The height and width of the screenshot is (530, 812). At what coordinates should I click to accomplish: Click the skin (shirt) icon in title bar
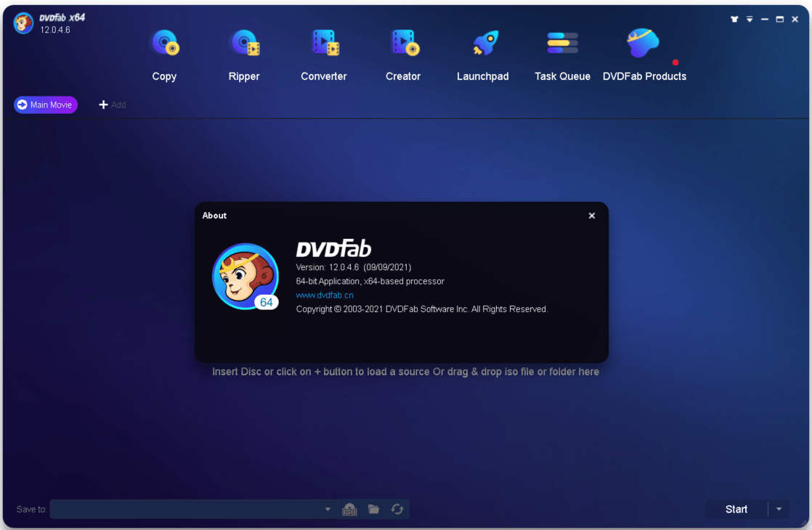(734, 19)
